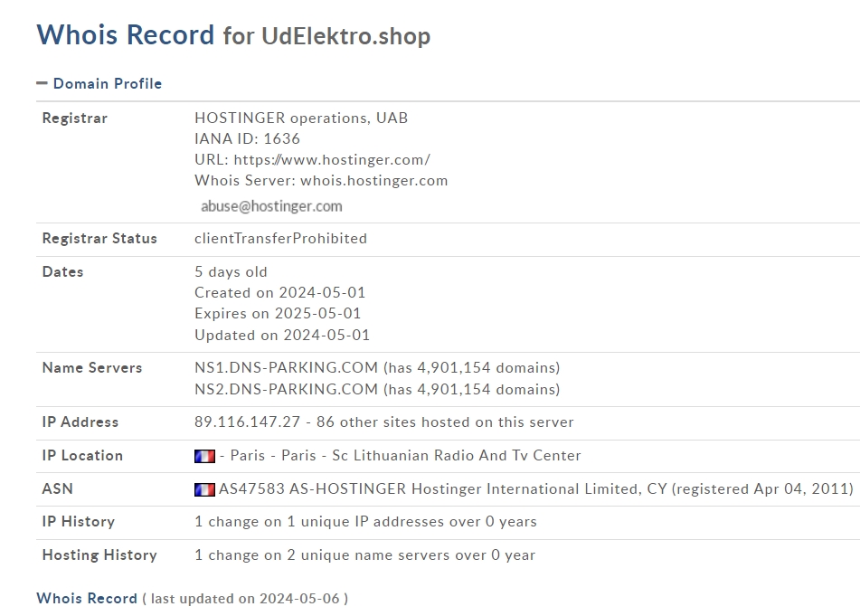Image resolution: width=860 pixels, height=616 pixels.
Task: Click the 'Whois Record' heading at bottom
Action: pos(87,599)
